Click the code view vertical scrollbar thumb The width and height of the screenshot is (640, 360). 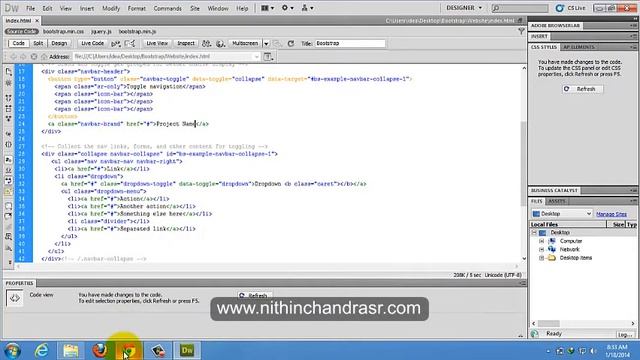point(524,163)
